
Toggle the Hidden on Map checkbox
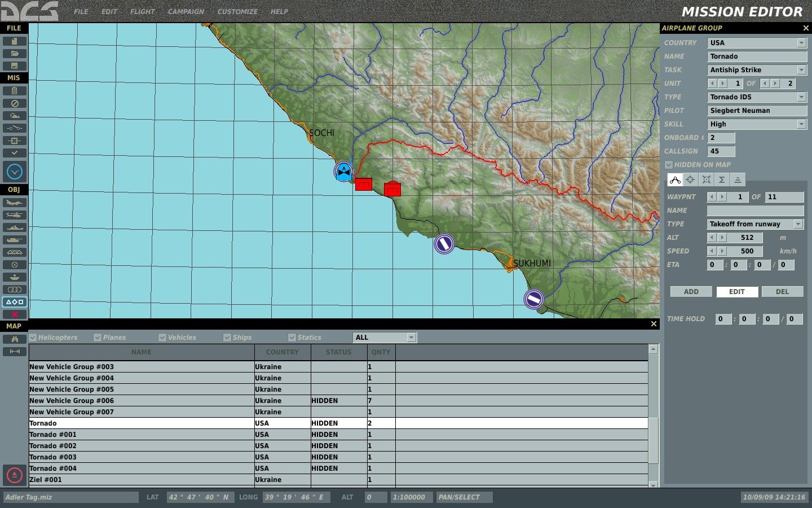(x=669, y=165)
